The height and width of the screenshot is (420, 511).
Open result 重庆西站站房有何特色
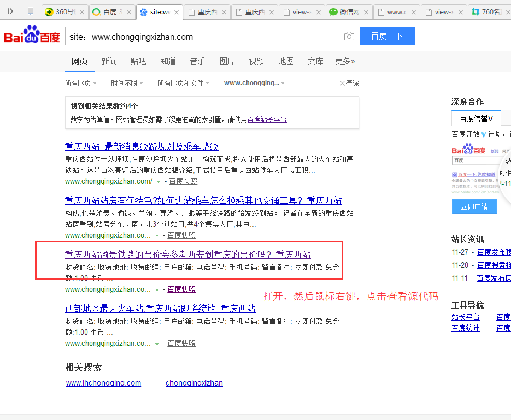pos(203,200)
